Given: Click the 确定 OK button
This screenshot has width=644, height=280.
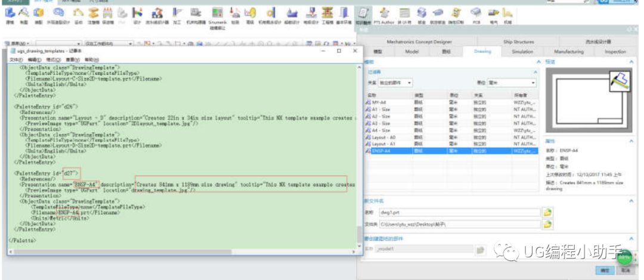Looking at the screenshot, I should (x=605, y=270).
